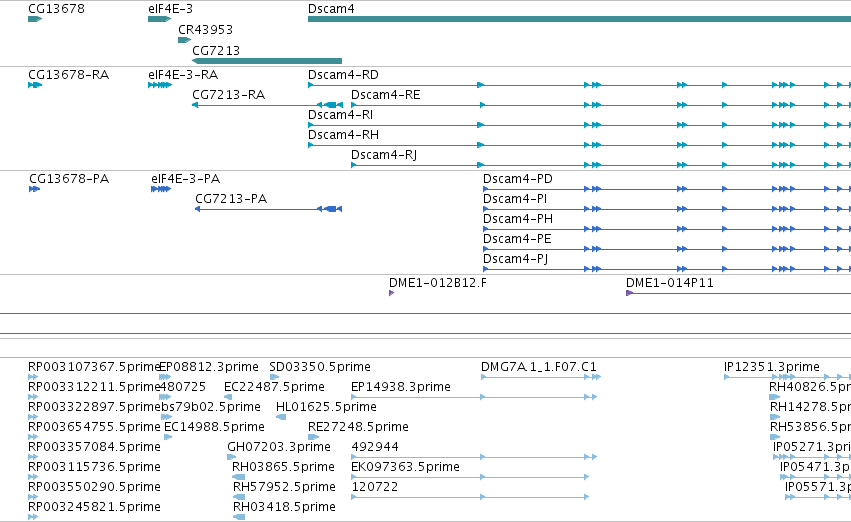This screenshot has height=522, width=851.
Task: Select EST EP14938.3prime
Action: point(401,387)
